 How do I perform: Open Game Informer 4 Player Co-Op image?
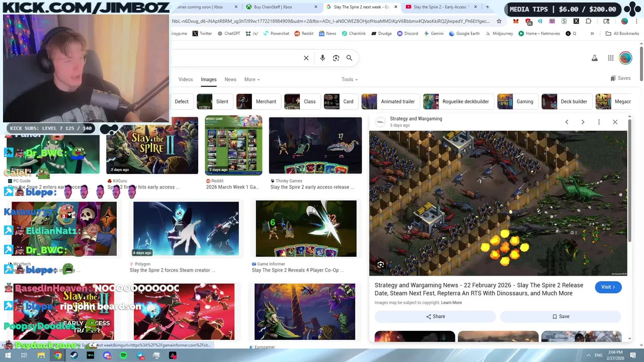tap(306, 229)
